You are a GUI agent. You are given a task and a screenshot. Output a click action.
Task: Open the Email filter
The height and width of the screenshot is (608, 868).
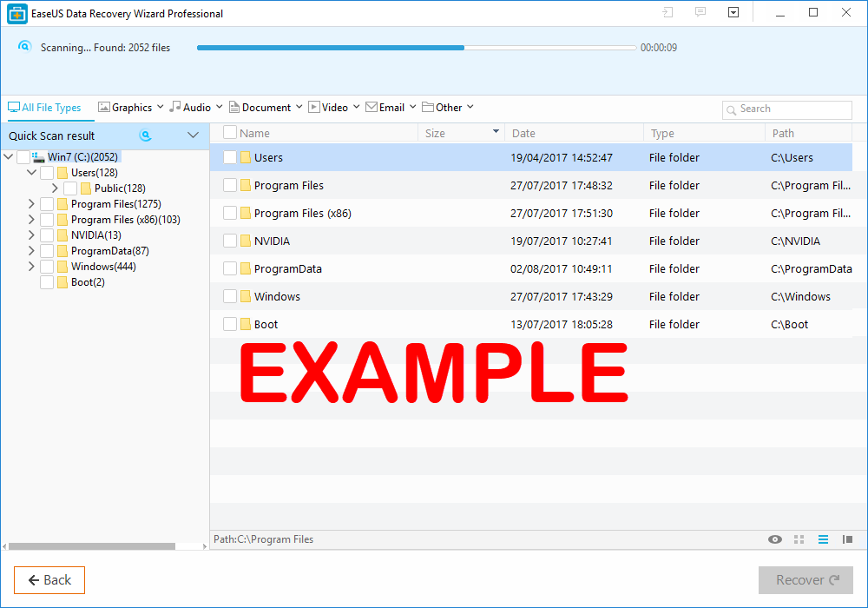click(391, 107)
